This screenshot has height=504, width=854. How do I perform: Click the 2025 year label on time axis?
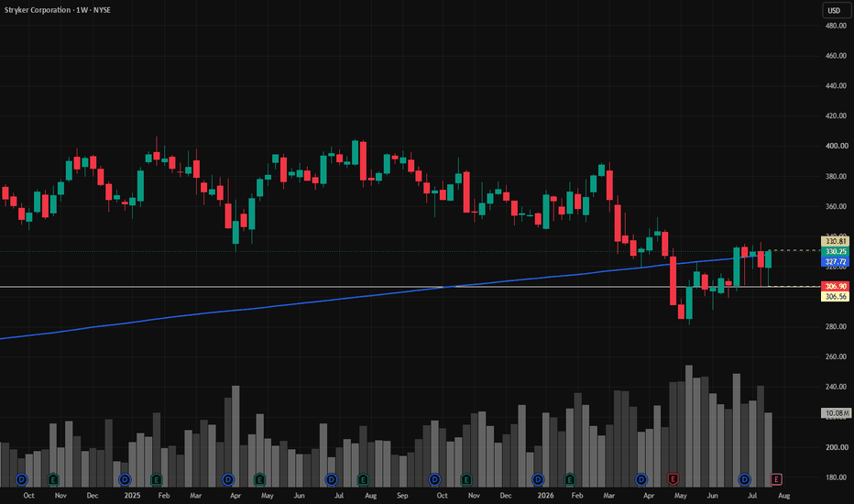pos(132,495)
